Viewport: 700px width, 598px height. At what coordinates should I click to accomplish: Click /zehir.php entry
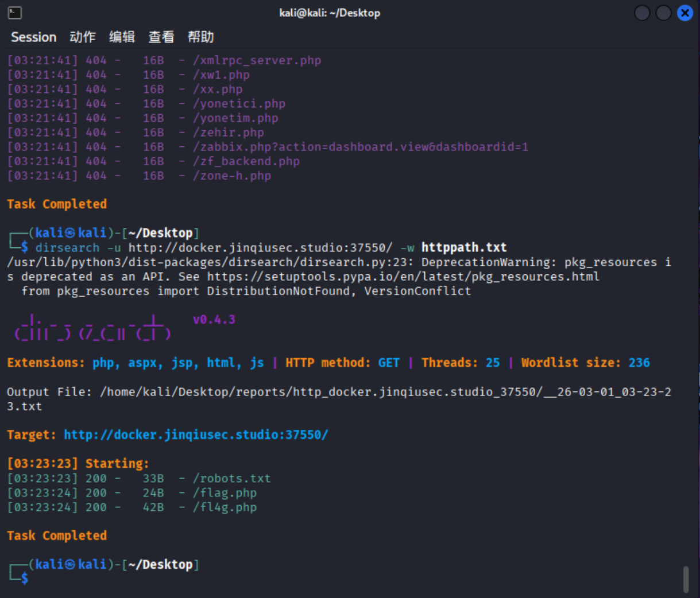click(229, 133)
